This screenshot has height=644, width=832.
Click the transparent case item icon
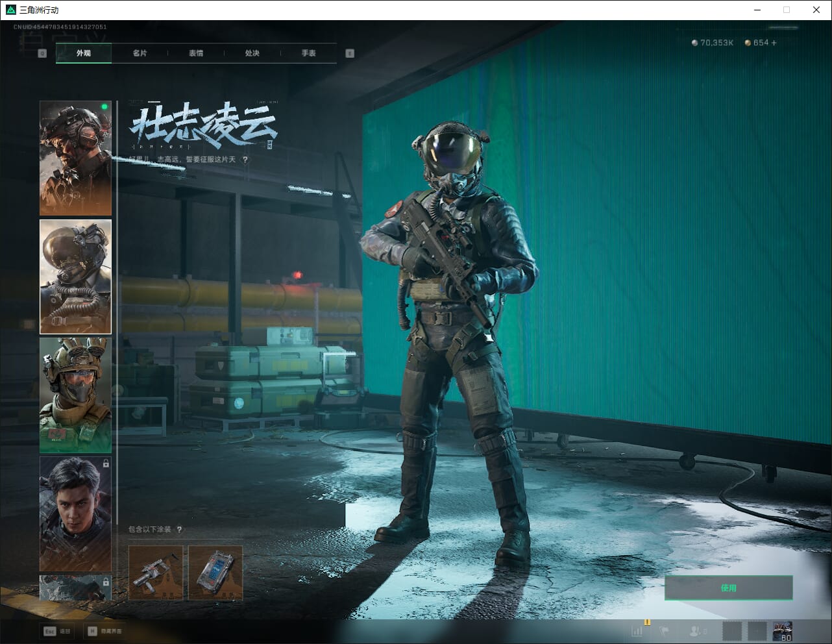click(215, 573)
